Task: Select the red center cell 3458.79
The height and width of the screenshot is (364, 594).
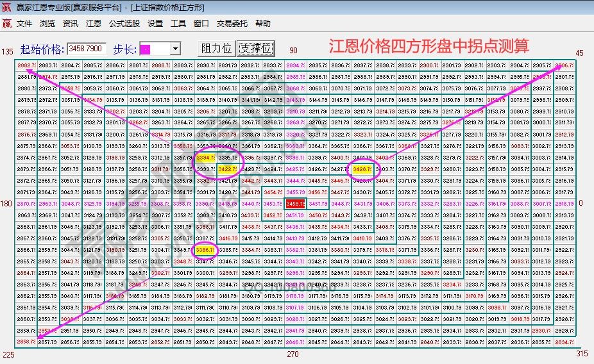Action: (296, 204)
